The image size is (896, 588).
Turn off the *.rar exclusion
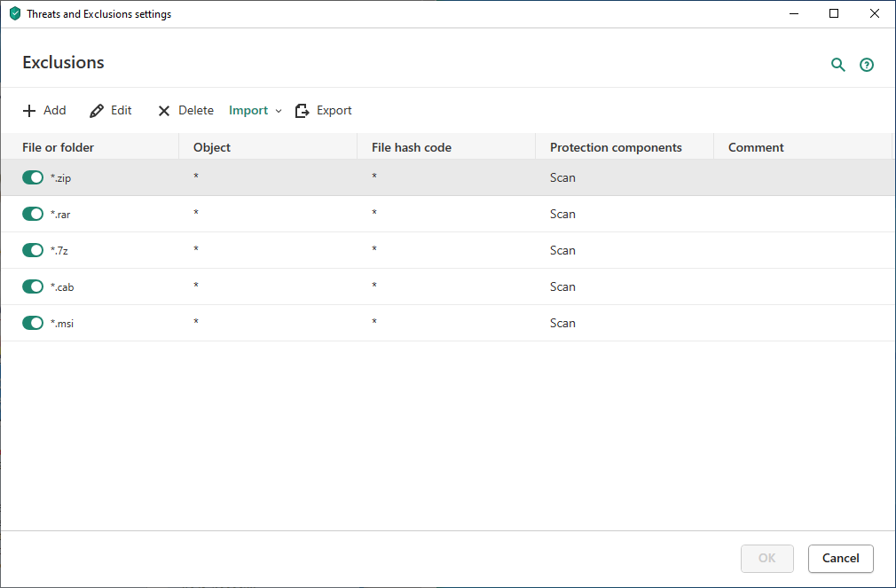[x=33, y=214]
